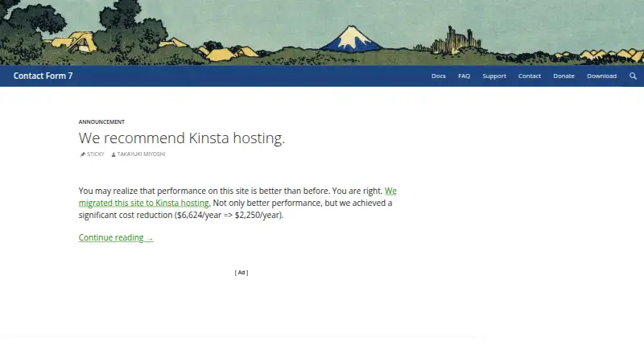Click the text '($6,624/year => $2,250/year)'
The image size is (644, 354).
229,215
